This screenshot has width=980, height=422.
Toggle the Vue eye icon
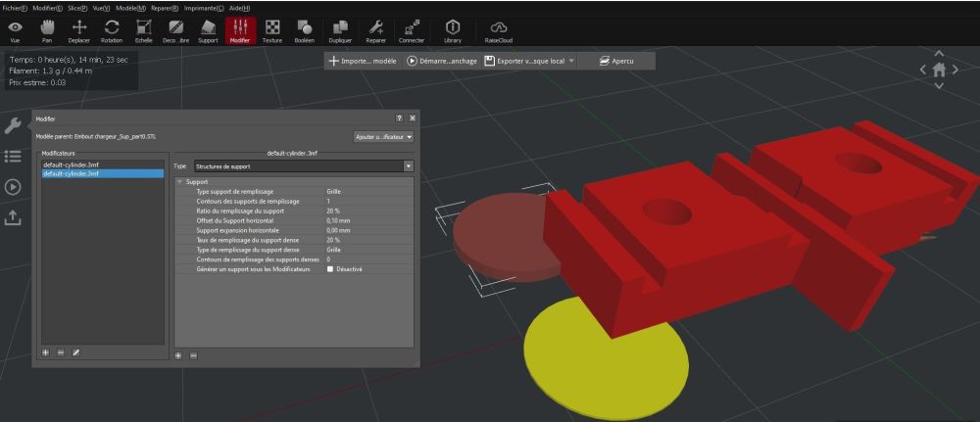click(15, 31)
